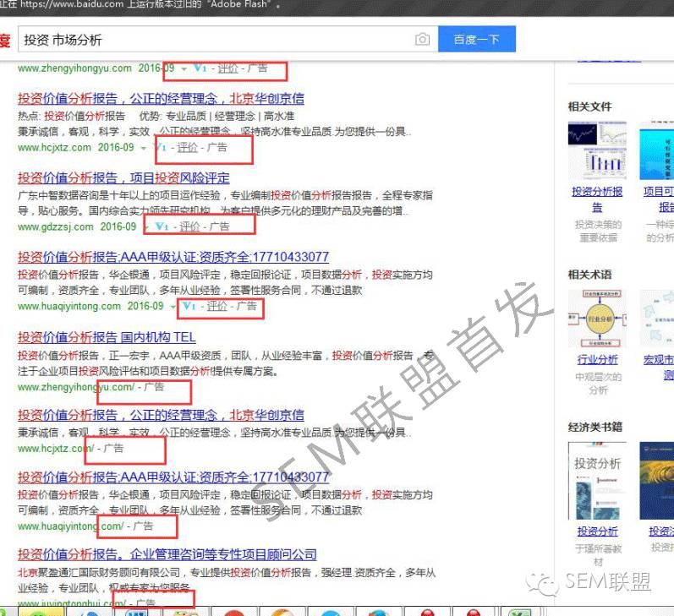
Task: Click V1 credit badge on huaqiyintong.com 2016-09 line
Action: (x=189, y=306)
